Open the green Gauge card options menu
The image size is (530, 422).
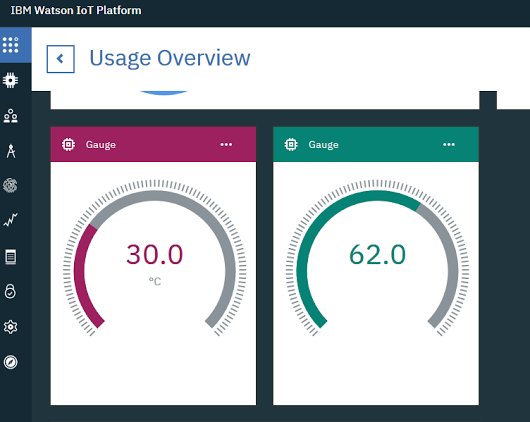tap(449, 145)
